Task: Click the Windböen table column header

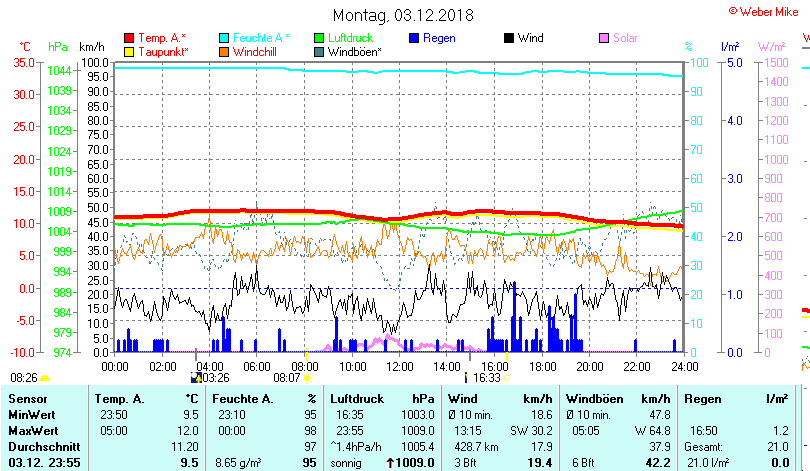Action: (x=595, y=399)
